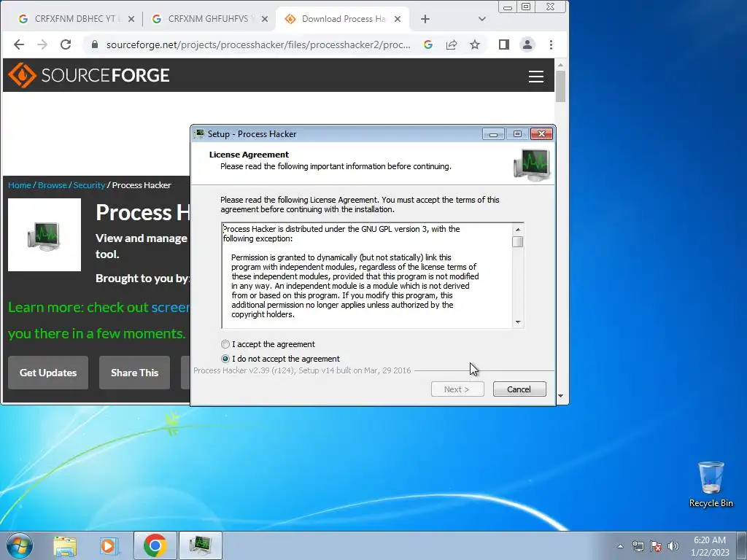Go back in Chrome

pyautogui.click(x=18, y=44)
